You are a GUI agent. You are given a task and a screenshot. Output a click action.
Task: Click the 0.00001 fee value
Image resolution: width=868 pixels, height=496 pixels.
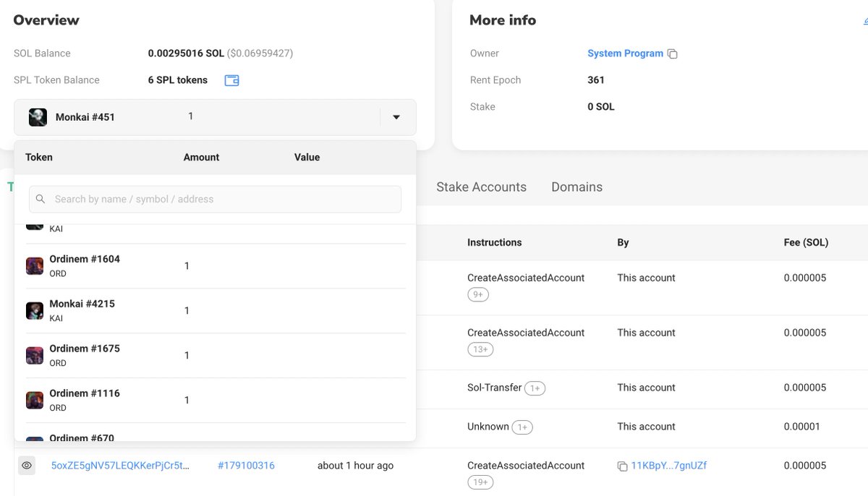802,427
